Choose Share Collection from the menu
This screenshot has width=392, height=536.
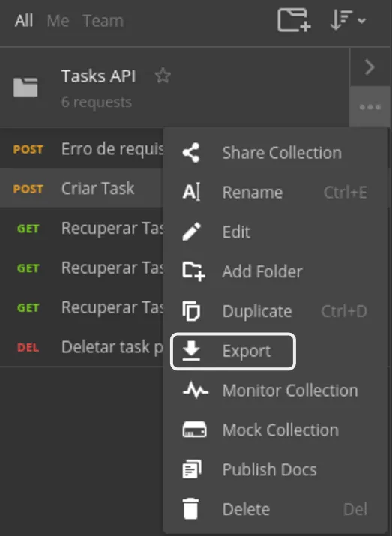(x=275, y=152)
